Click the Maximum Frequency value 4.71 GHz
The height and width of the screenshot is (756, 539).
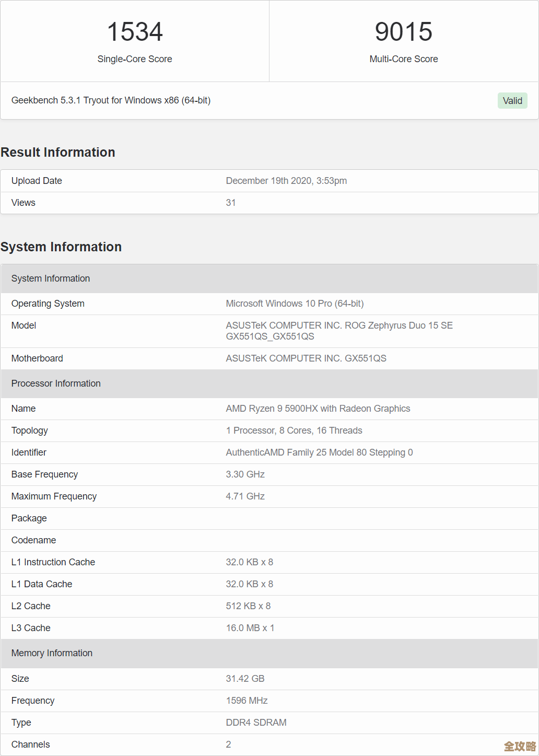(x=245, y=496)
